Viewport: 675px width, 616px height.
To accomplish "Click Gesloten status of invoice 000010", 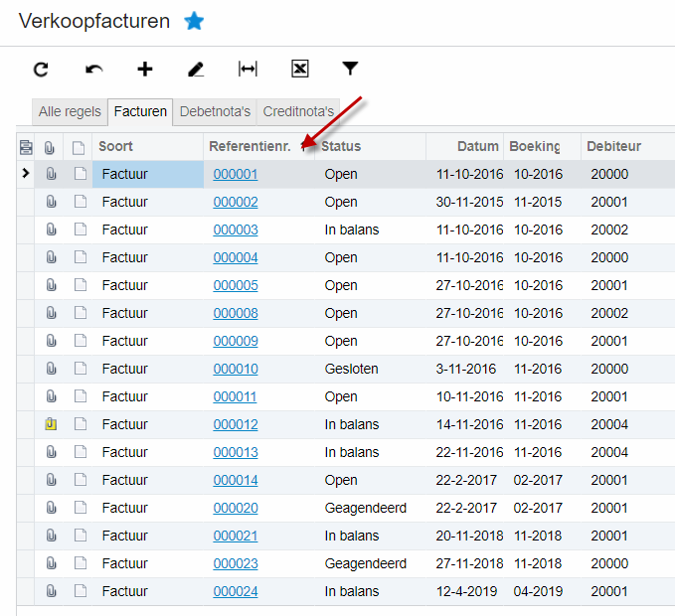I will 351,369.
